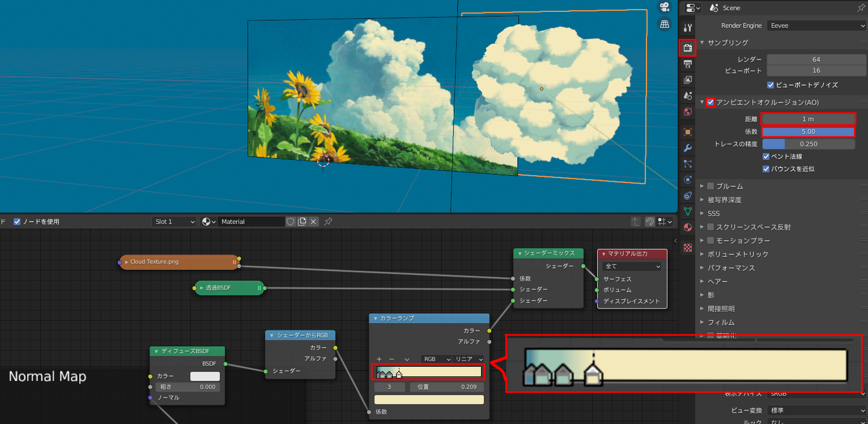Image resolution: width=868 pixels, height=424 pixels.
Task: Open the Modifier Properties wrench icon
Action: 687,148
